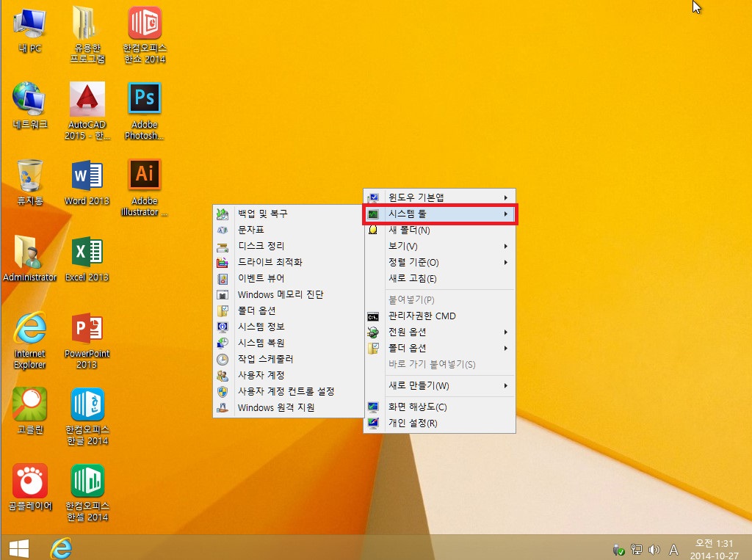
Task: Click the safely remove hardware tray icon
Action: click(618, 550)
